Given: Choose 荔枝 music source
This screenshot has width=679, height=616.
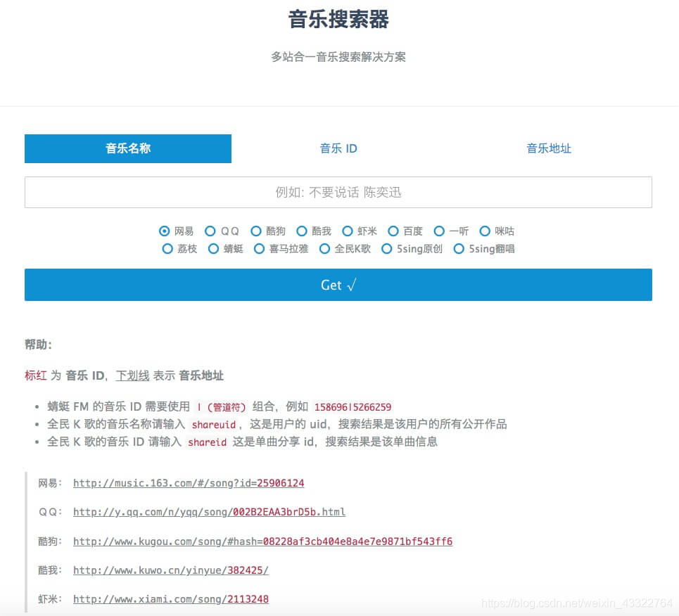Looking at the screenshot, I should coord(167,249).
